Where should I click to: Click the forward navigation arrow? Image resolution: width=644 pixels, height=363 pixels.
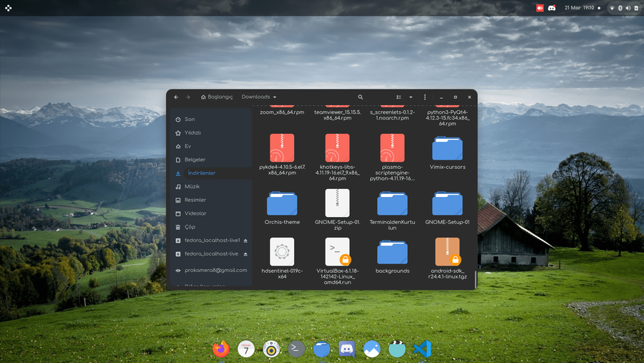188,97
